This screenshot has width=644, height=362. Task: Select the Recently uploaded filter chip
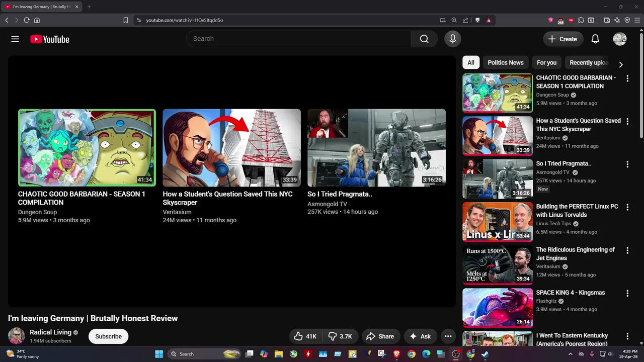[x=589, y=62]
